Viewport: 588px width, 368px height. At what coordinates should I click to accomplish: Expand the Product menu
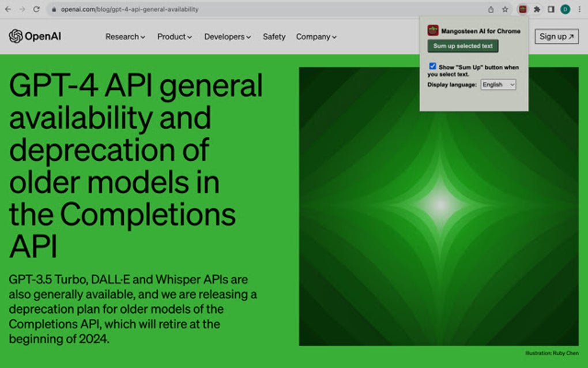pyautogui.click(x=174, y=37)
